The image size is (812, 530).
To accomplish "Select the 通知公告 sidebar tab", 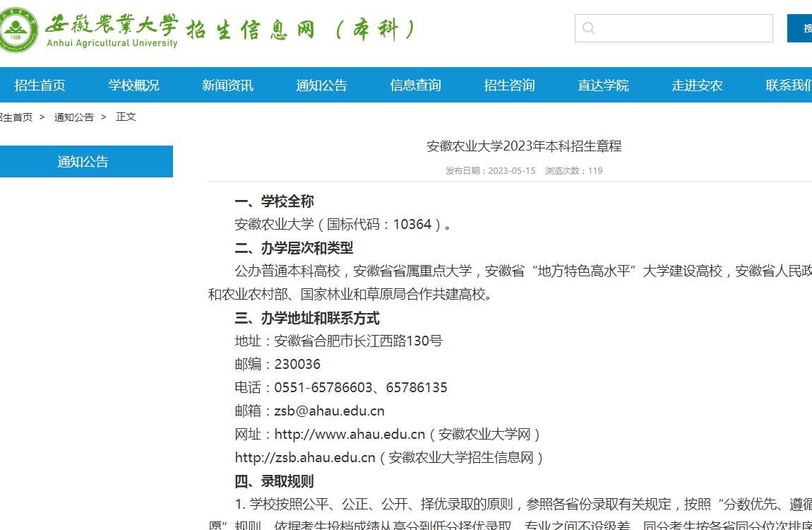I will click(86, 162).
